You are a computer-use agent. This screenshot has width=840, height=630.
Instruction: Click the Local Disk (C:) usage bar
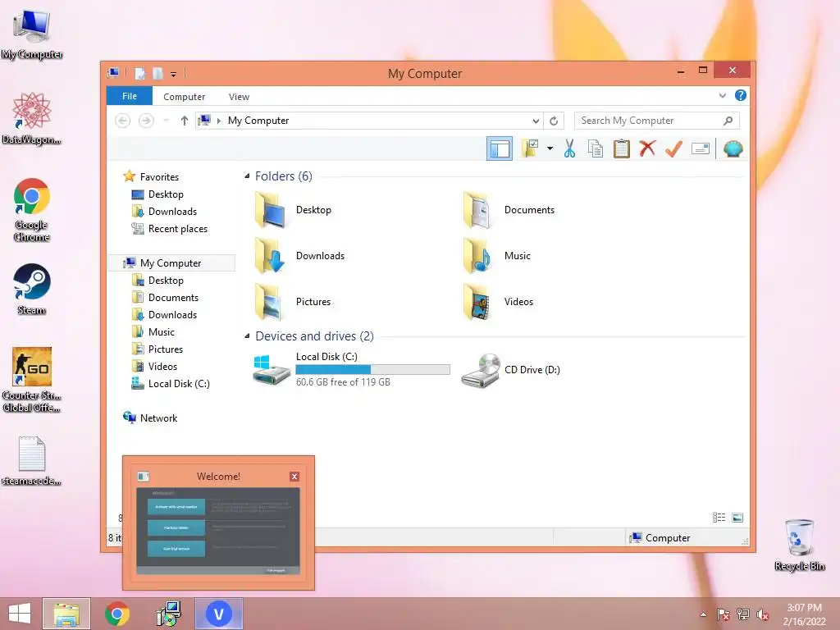373,370
